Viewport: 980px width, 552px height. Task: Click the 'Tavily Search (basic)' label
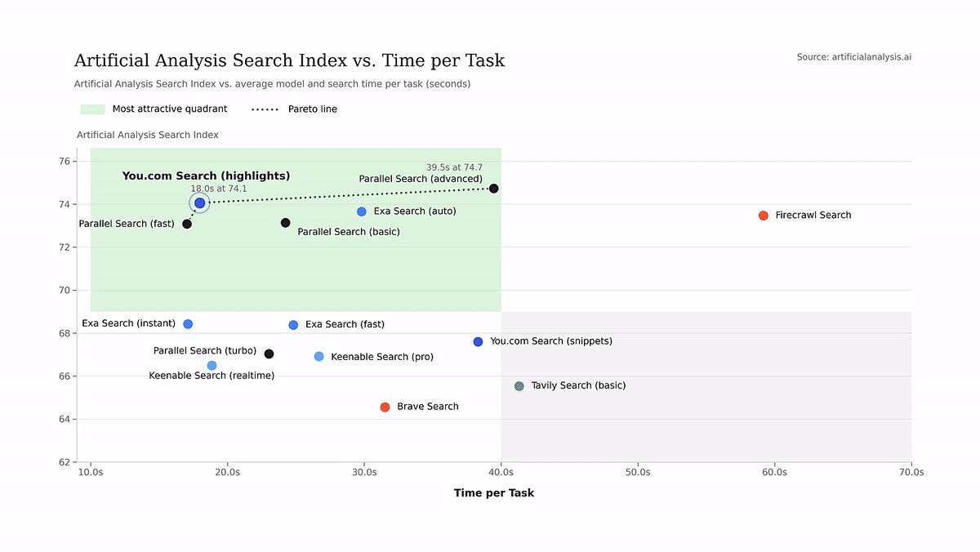(x=578, y=385)
